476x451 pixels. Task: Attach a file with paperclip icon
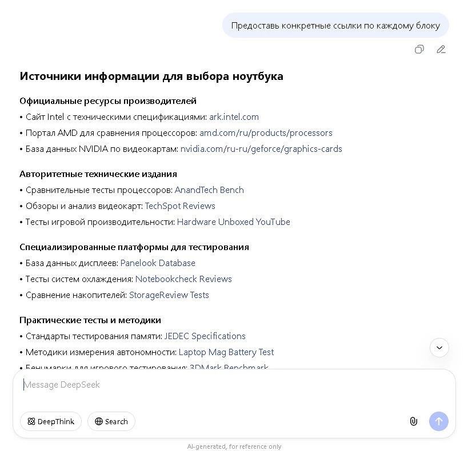click(x=414, y=421)
